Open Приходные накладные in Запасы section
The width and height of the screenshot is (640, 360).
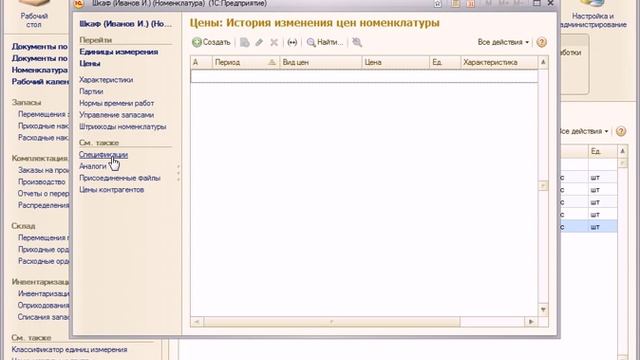pyautogui.click(x=44, y=126)
